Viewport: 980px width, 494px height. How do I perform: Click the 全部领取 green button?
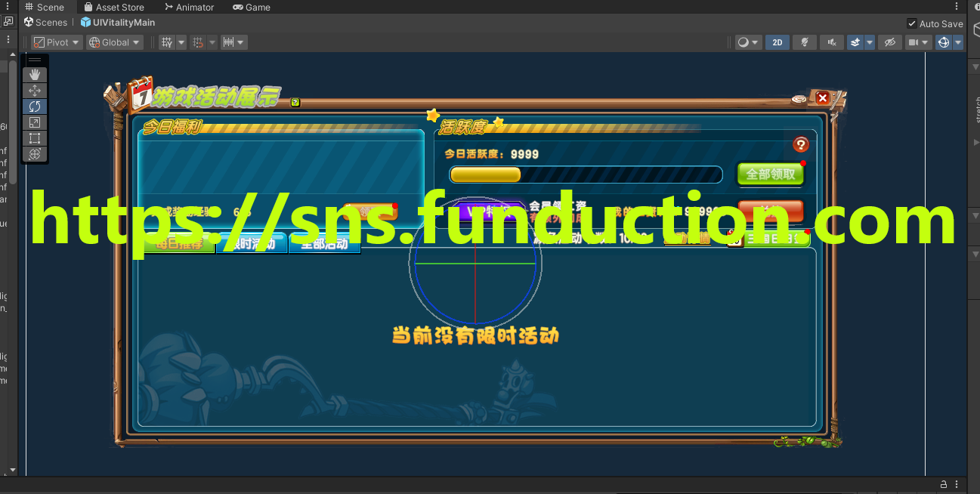[771, 174]
